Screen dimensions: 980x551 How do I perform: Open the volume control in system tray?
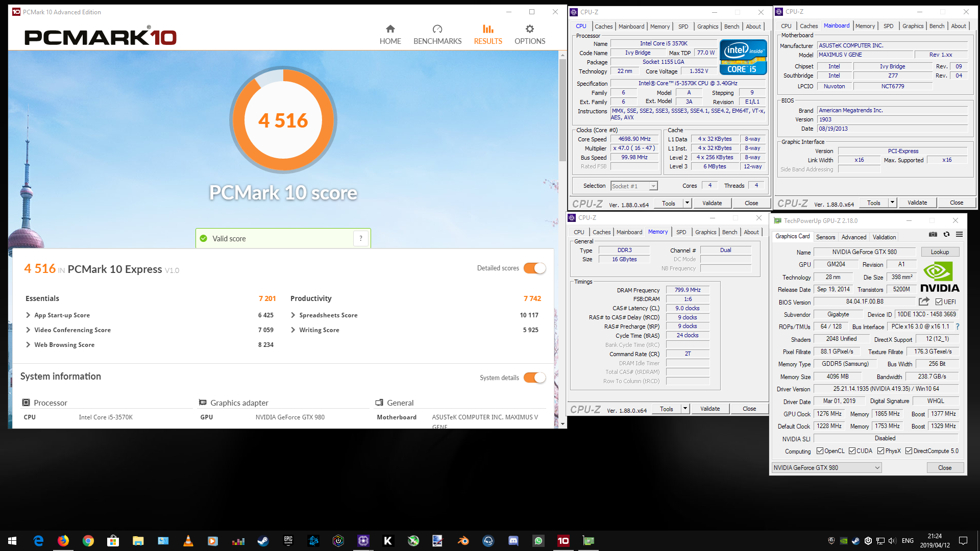pyautogui.click(x=892, y=541)
